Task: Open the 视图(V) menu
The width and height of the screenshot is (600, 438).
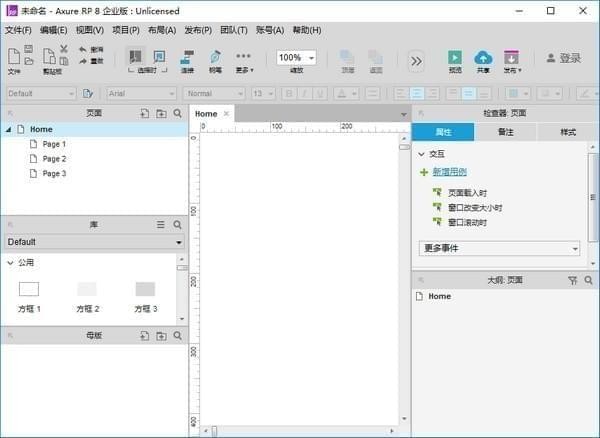Action: [x=90, y=30]
